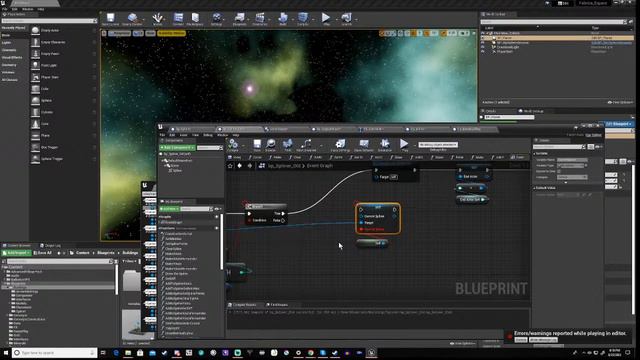The height and width of the screenshot is (360, 640).
Task: Open Geometry category in Place Actors
Action: [9, 65]
